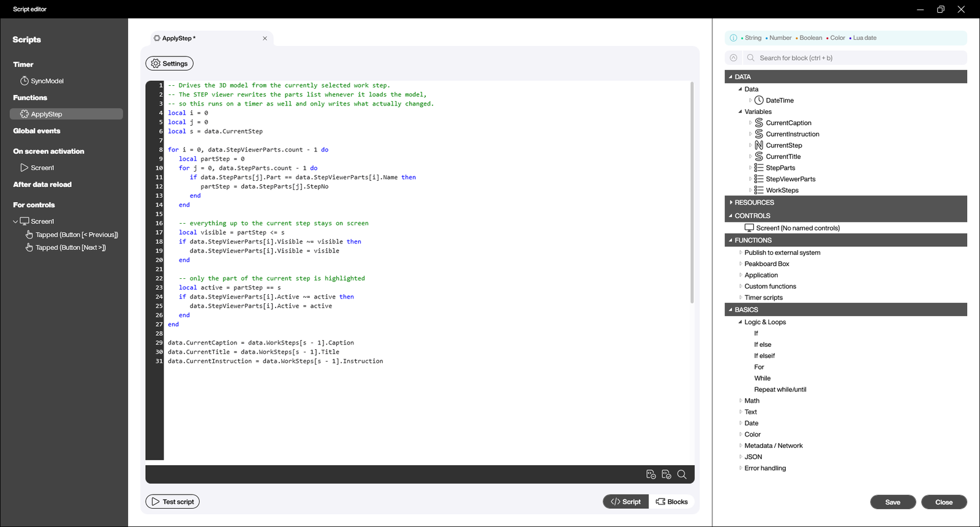Click the string icon for CurrentCaption
The image size is (980, 527).
pos(759,123)
